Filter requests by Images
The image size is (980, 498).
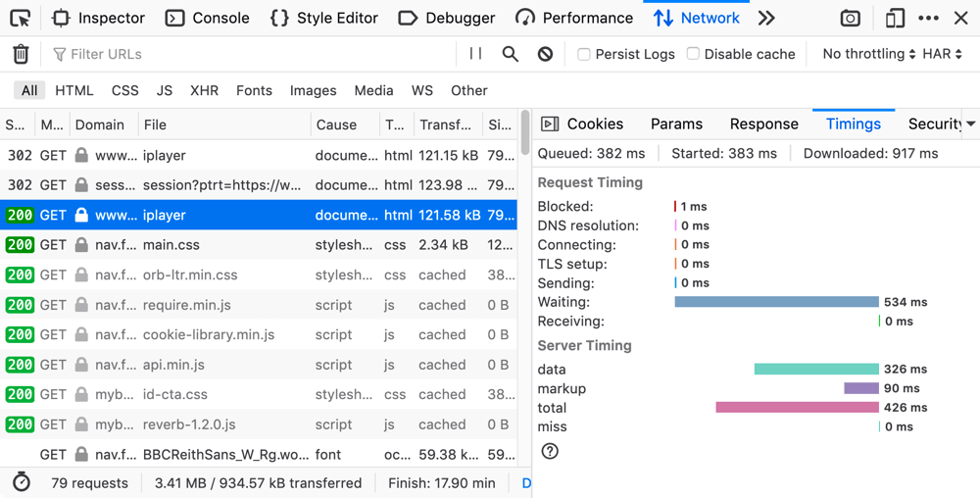[313, 90]
